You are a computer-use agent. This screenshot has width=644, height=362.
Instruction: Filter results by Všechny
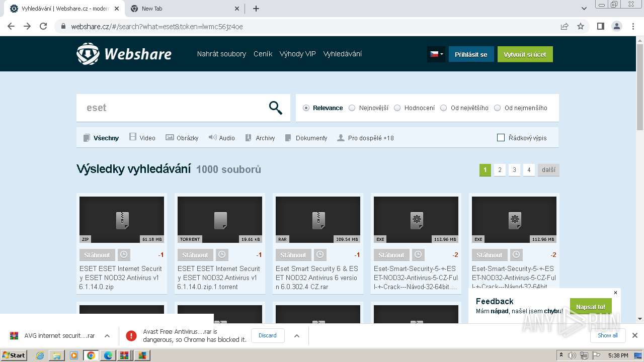click(101, 138)
